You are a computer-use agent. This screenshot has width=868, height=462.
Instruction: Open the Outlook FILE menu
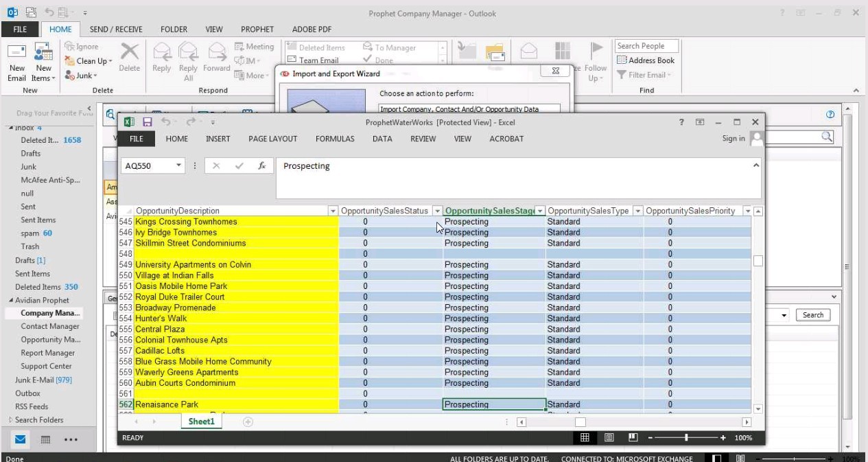(20, 30)
